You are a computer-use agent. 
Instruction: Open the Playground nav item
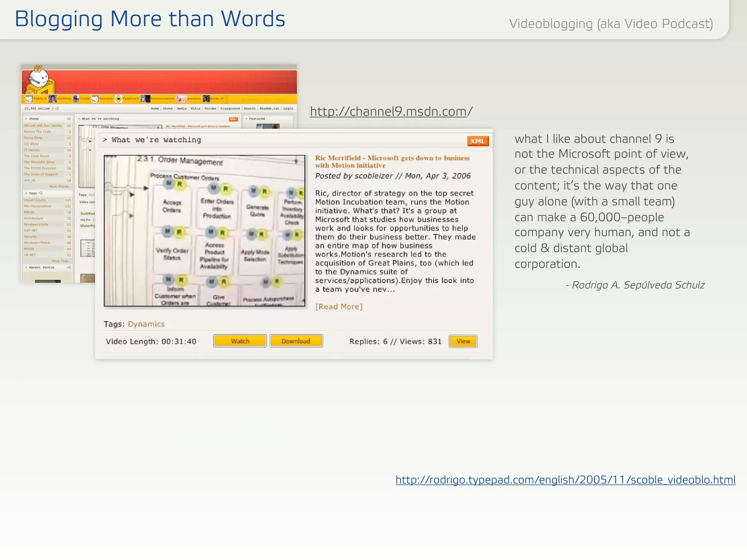coord(230,109)
